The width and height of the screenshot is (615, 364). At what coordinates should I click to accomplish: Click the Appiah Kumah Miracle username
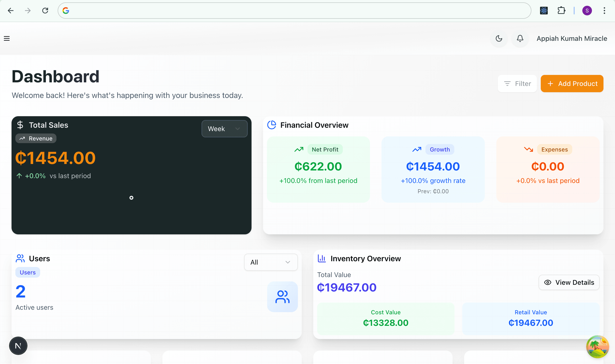click(x=572, y=38)
